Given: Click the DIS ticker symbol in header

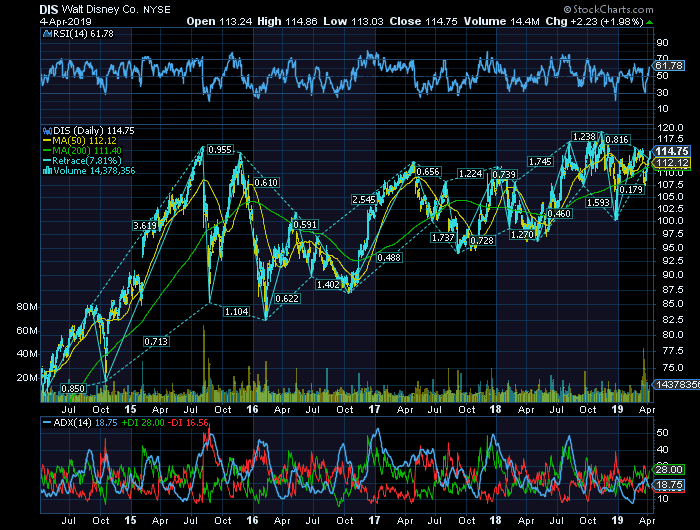Looking at the screenshot, I should tap(49, 10).
